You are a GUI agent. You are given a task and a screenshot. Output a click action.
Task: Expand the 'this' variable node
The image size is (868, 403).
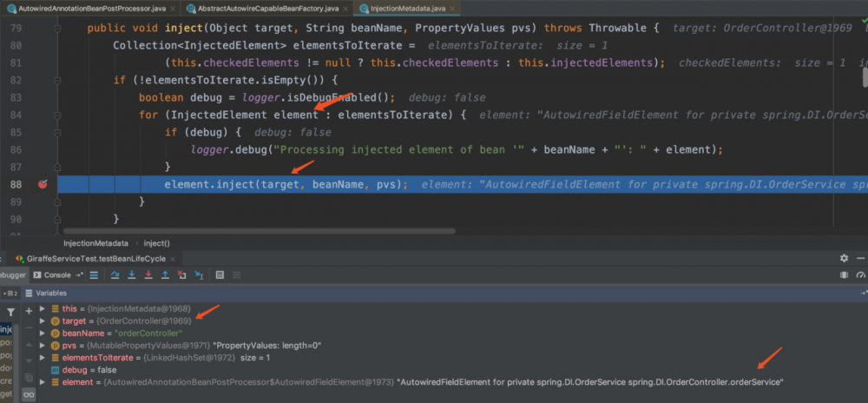[43, 308]
